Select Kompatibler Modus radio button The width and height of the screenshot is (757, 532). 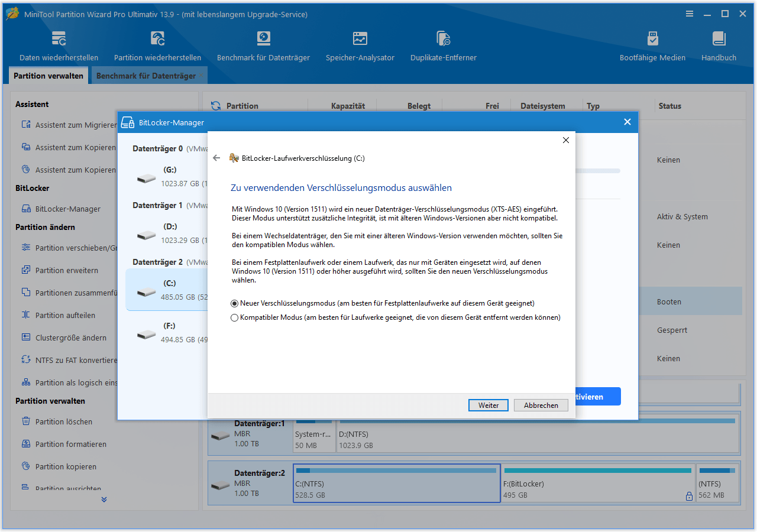[x=235, y=317]
